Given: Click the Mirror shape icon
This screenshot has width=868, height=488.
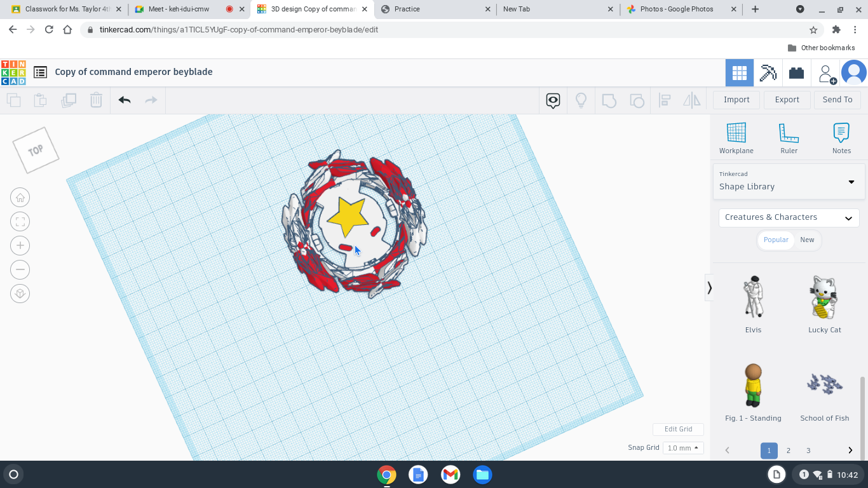Looking at the screenshot, I should coord(692,100).
